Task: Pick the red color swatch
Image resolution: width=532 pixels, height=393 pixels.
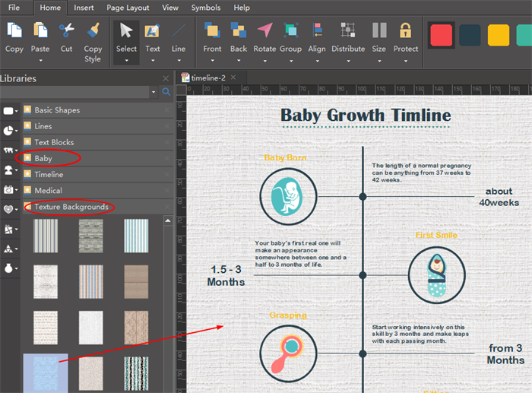Action: pyautogui.click(x=442, y=35)
